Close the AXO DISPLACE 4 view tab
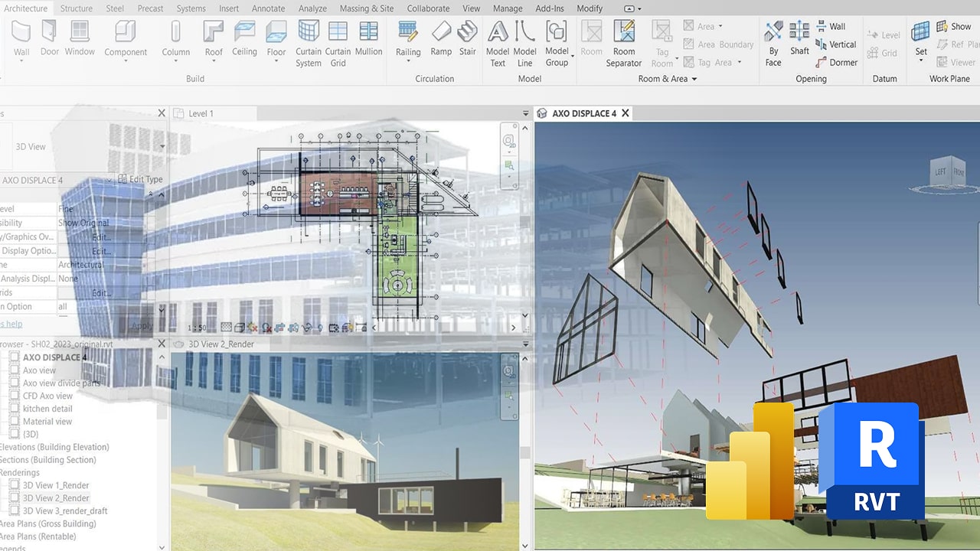 pos(626,113)
